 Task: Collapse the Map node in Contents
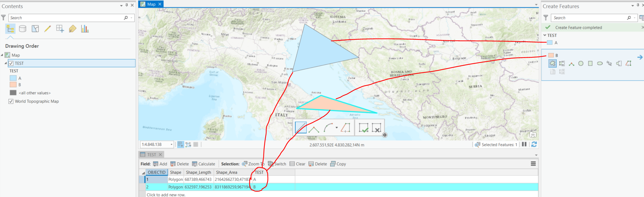2,55
